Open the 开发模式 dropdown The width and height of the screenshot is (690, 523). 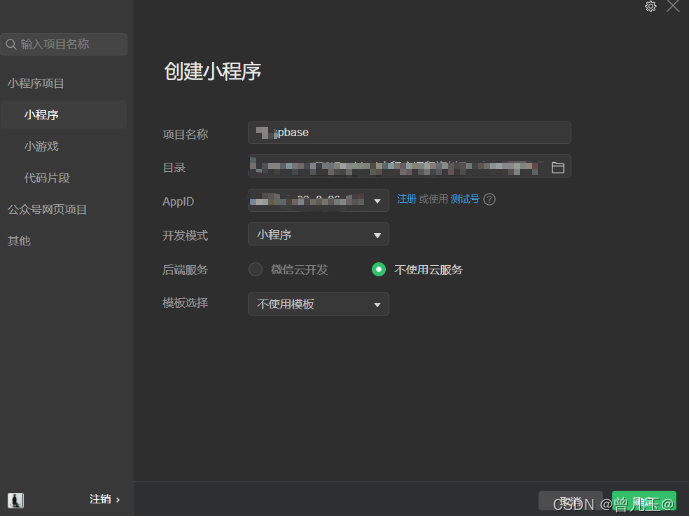318,235
